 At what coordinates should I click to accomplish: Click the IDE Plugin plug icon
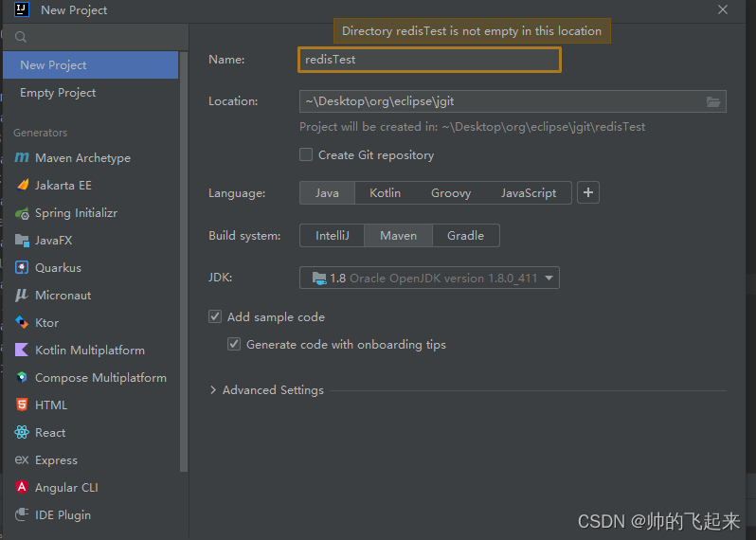coord(22,515)
